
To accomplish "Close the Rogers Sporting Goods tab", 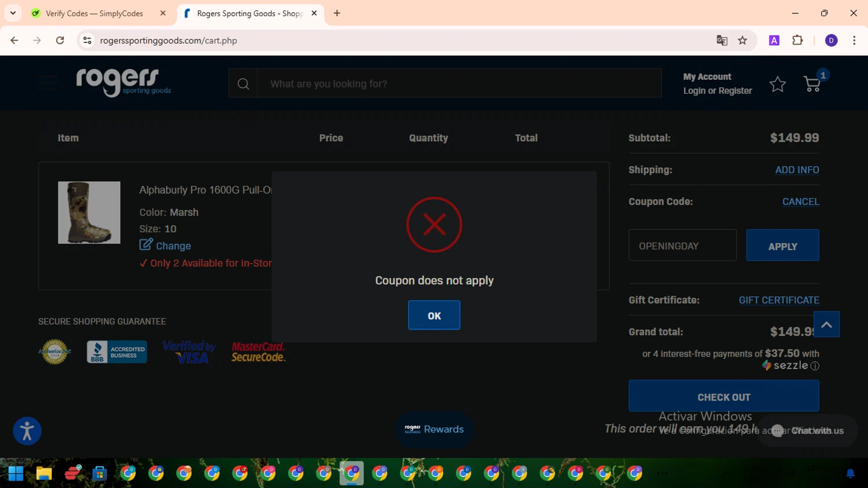I will click(x=314, y=13).
